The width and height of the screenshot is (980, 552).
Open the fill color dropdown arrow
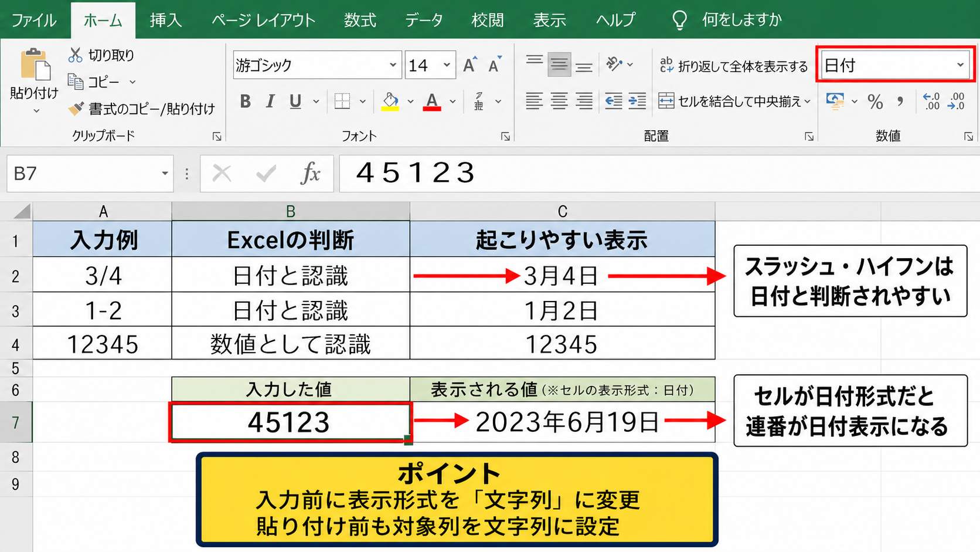click(x=410, y=101)
